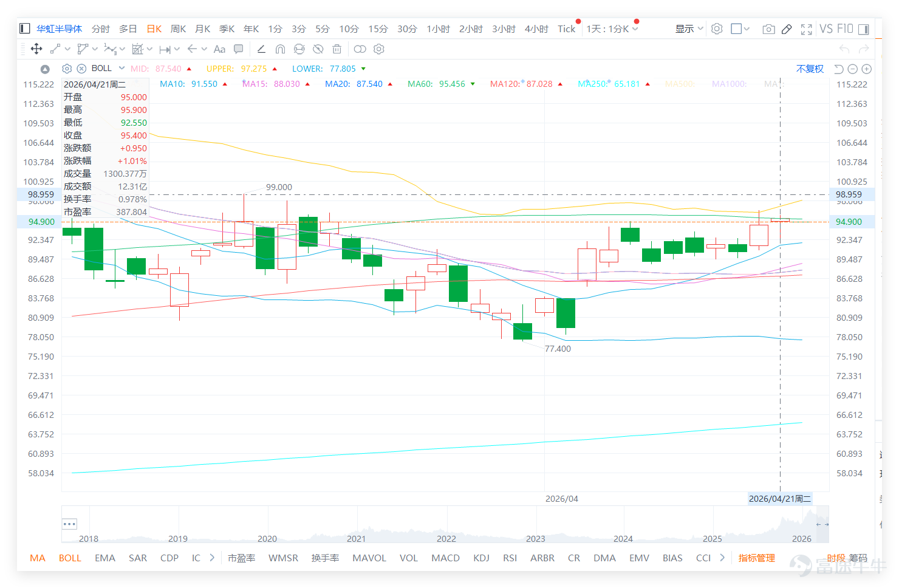Expand wave tool options arrow
The image size is (899, 588).
(122, 49)
